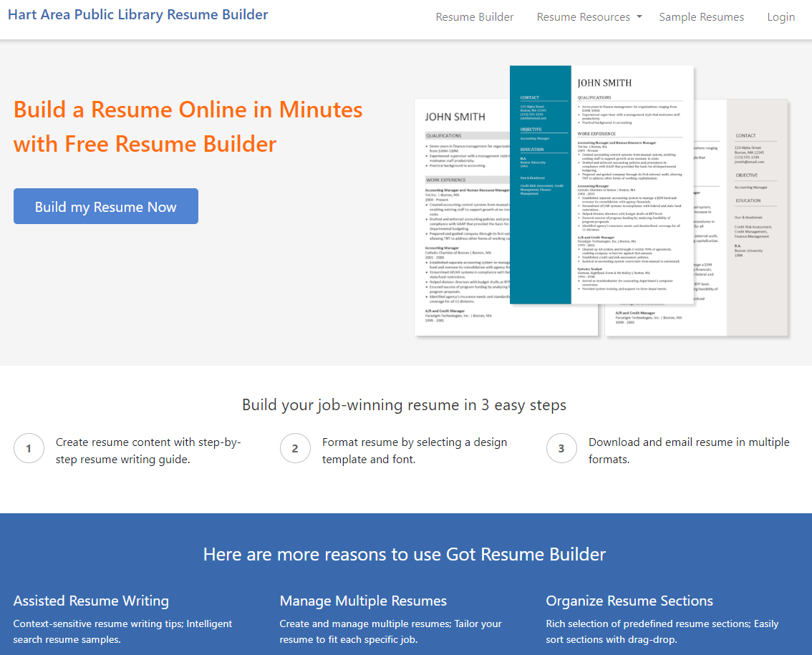
Task: Open the Resume Builder nav link
Action: click(475, 17)
